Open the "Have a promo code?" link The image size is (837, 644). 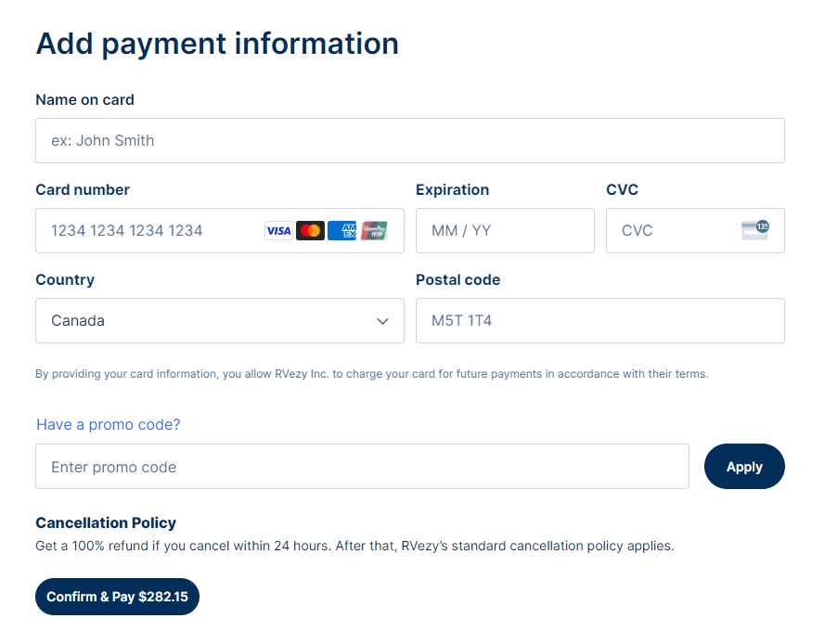[x=109, y=424]
